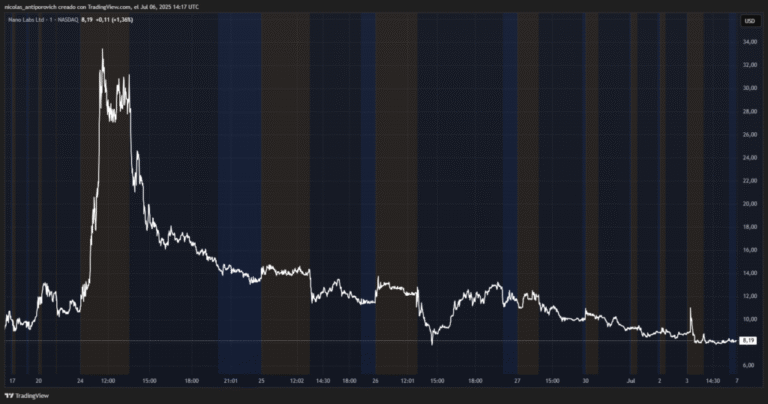Click the 18,00 price axis label
The width and height of the screenshot is (768, 404).
coord(750,227)
